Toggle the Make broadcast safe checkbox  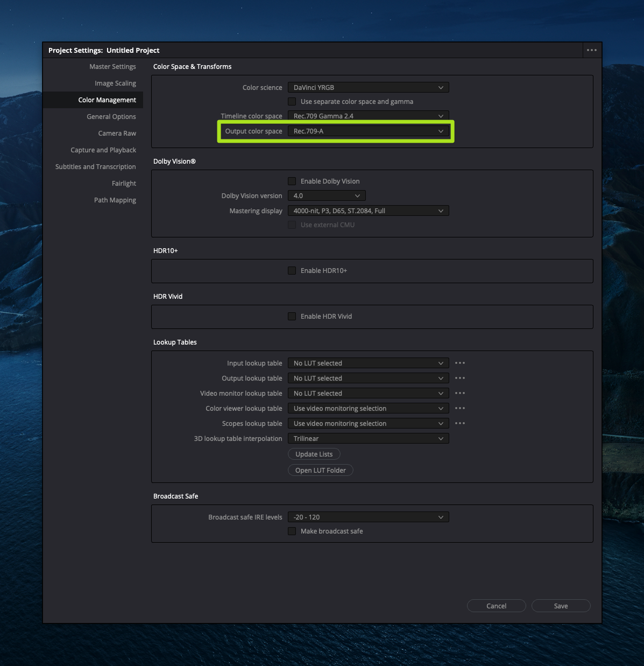click(x=292, y=531)
